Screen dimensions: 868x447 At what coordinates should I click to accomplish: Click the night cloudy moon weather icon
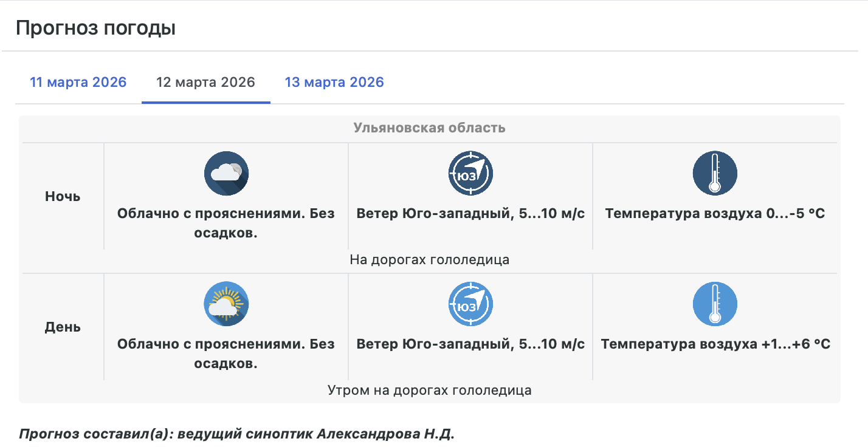[x=226, y=174]
